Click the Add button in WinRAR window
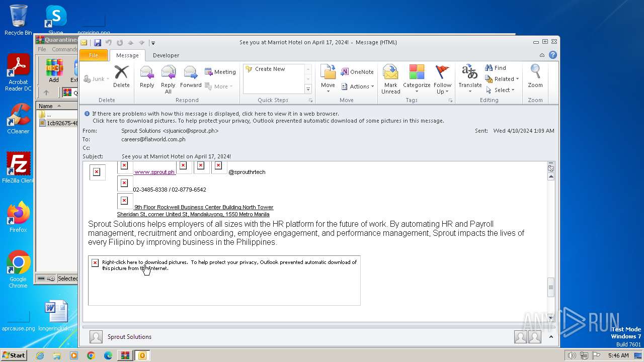The width and height of the screenshot is (644, 362). (x=54, y=71)
